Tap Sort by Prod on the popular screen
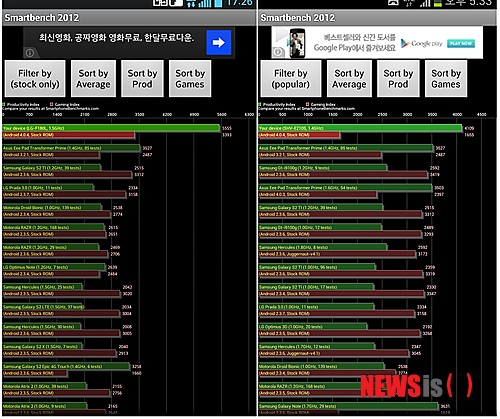 click(x=398, y=79)
